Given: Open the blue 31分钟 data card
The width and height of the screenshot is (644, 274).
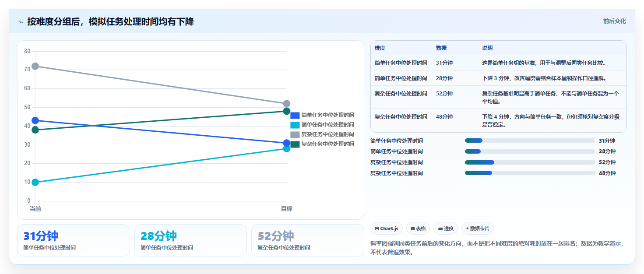Looking at the screenshot, I should pos(74,240).
